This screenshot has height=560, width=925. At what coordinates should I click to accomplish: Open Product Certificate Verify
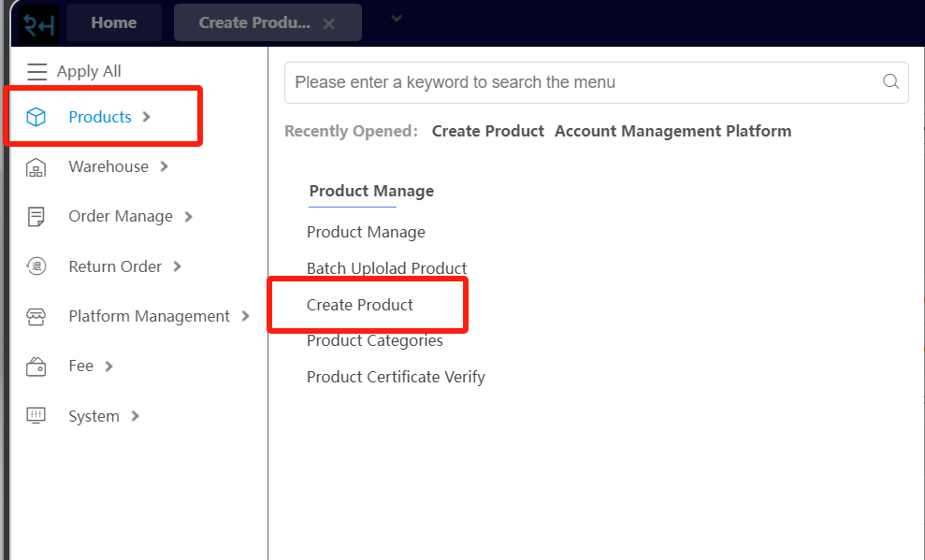[x=396, y=377]
